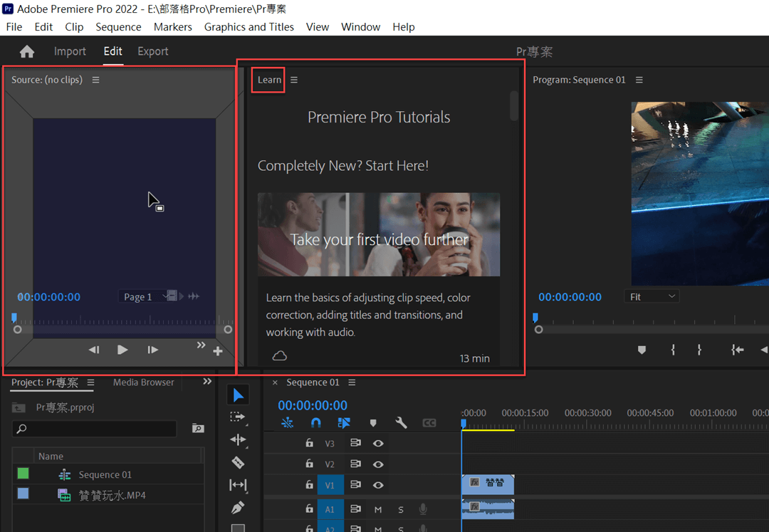This screenshot has height=532, width=769.
Task: Toggle track lock for V3
Action: 310,443
